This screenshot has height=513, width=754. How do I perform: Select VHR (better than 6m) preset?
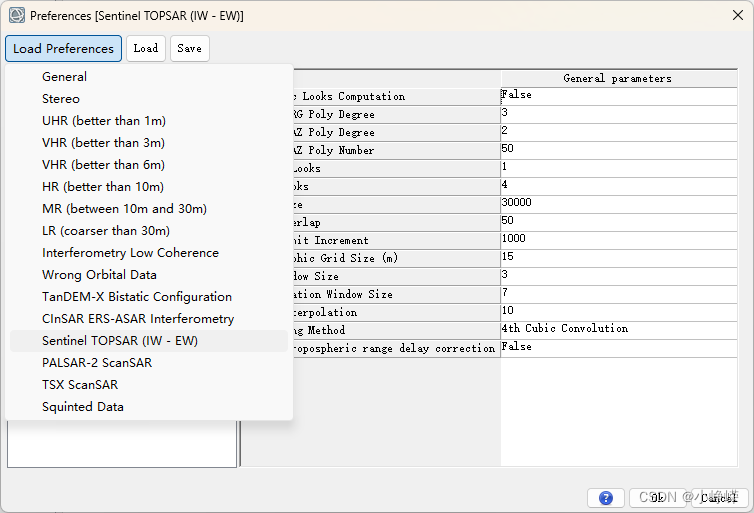[149, 165]
